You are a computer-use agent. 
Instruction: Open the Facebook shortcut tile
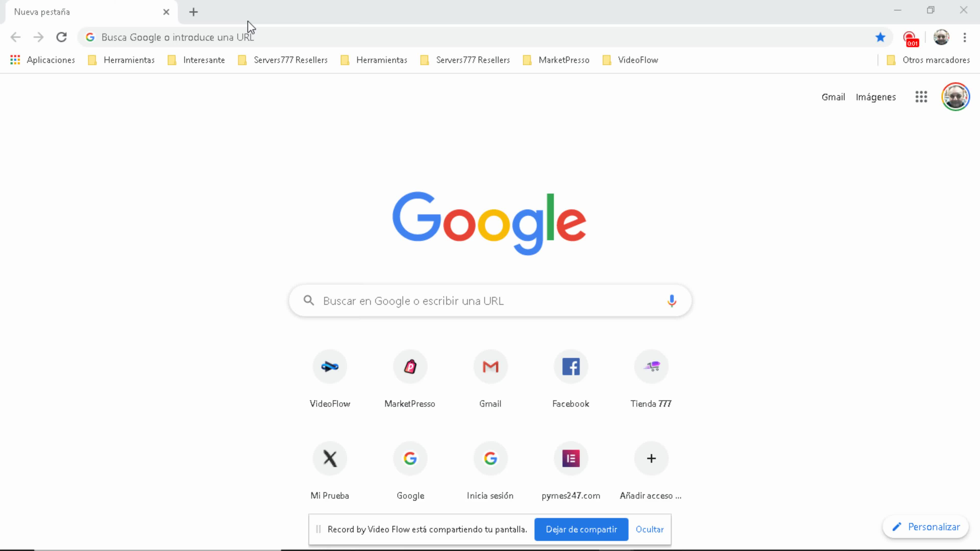[571, 379]
